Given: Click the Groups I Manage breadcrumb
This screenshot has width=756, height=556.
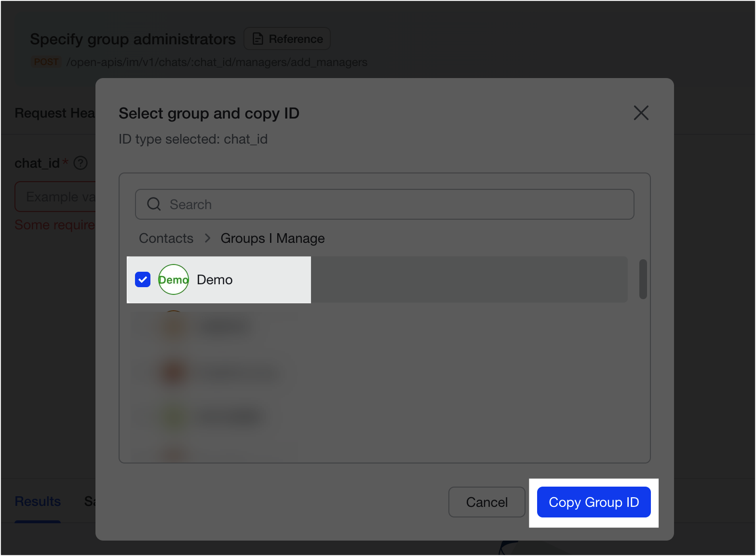Looking at the screenshot, I should [272, 238].
